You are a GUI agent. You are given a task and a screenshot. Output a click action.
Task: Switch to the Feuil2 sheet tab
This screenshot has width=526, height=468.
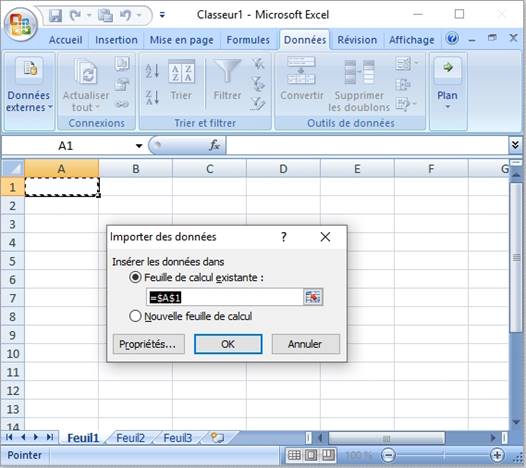point(130,438)
